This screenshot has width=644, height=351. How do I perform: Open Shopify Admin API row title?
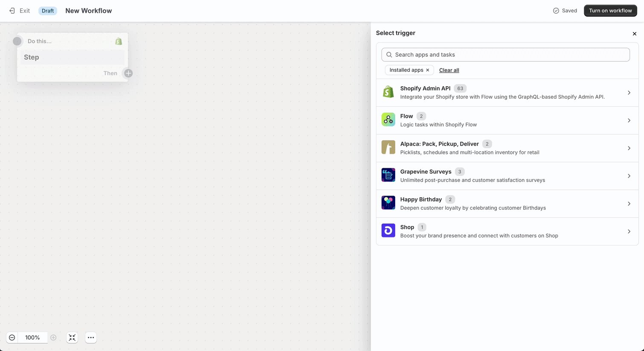point(425,88)
